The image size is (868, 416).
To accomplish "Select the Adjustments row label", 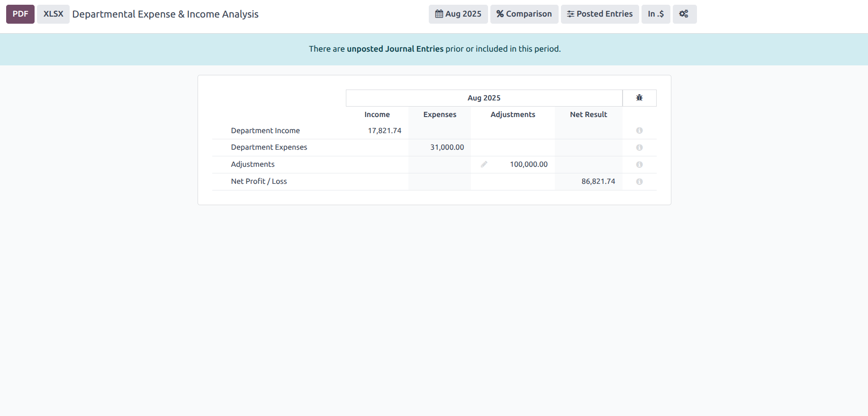I will [253, 164].
